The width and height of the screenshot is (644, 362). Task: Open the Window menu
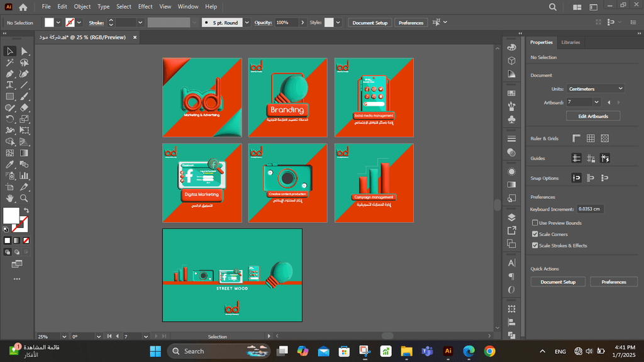(187, 6)
